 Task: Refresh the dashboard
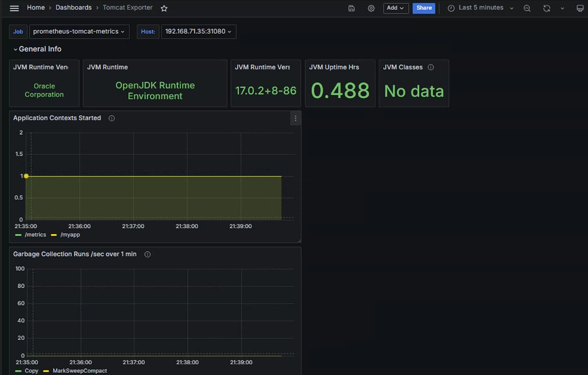coord(546,8)
